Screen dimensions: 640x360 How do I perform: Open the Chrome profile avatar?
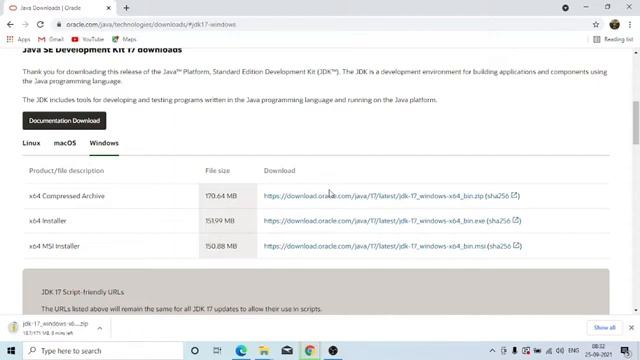(614, 24)
